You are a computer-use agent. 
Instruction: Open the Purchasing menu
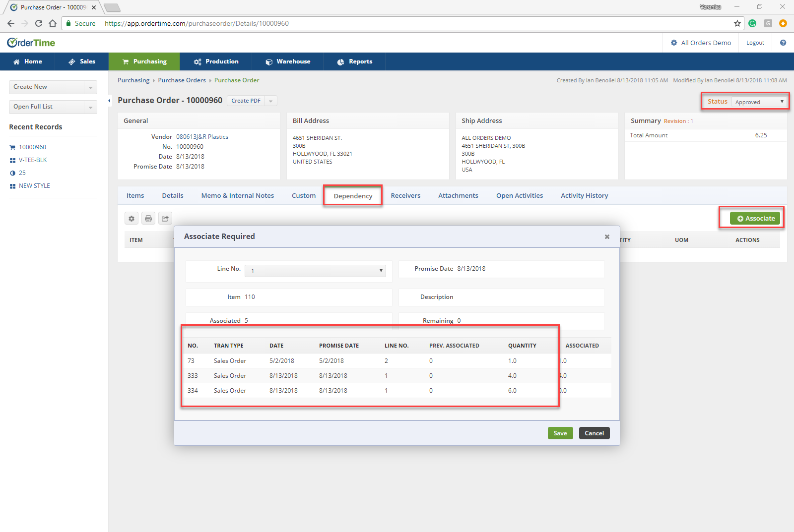point(144,61)
